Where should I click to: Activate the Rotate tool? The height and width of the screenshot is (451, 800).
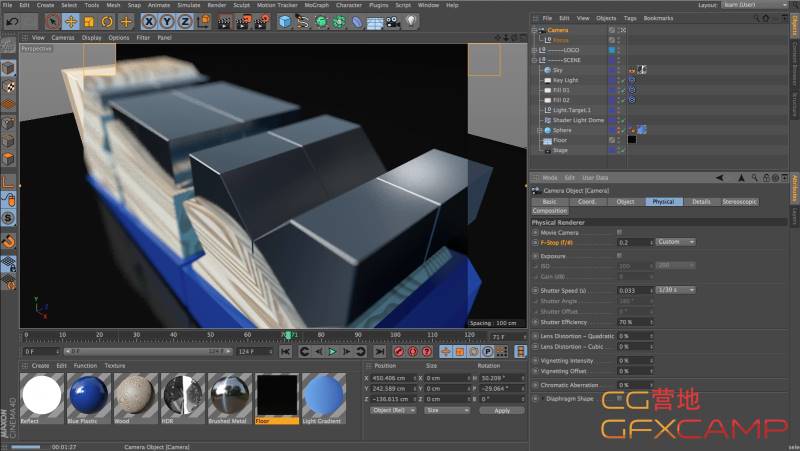click(x=107, y=21)
